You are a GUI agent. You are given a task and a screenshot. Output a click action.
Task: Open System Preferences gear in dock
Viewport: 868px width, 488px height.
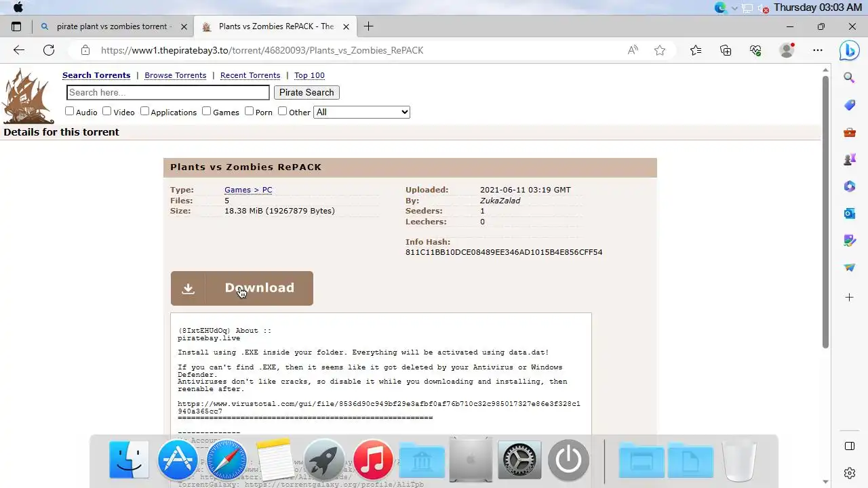coord(519,460)
